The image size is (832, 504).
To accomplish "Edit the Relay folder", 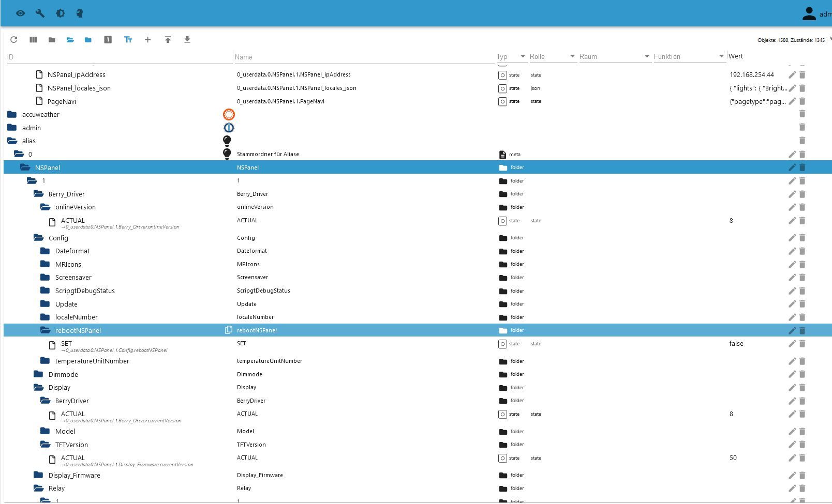I will [x=792, y=488].
